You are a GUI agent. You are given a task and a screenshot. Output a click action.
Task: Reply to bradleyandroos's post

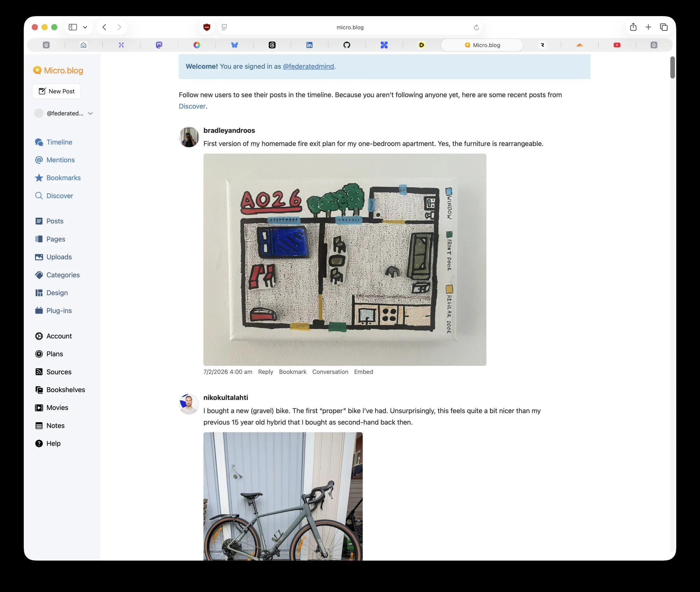click(x=266, y=372)
